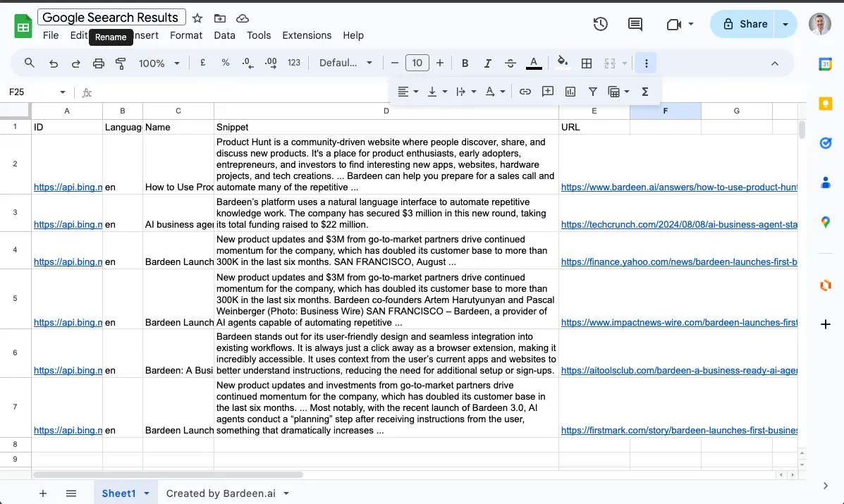
Task: Open the Tools menu
Action: coord(259,35)
